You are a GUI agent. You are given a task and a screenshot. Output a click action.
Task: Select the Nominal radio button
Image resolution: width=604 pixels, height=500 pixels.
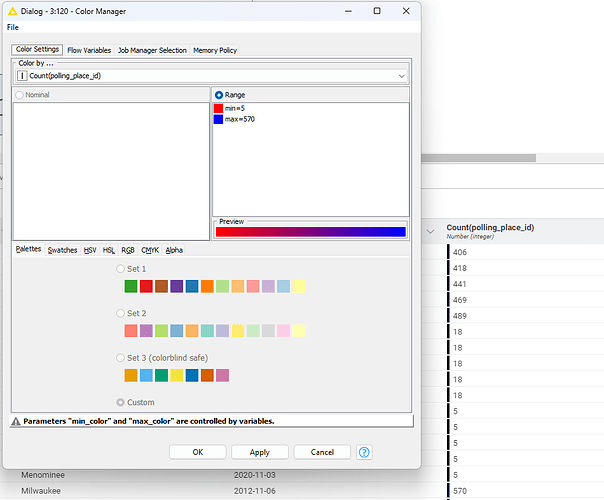tap(19, 95)
